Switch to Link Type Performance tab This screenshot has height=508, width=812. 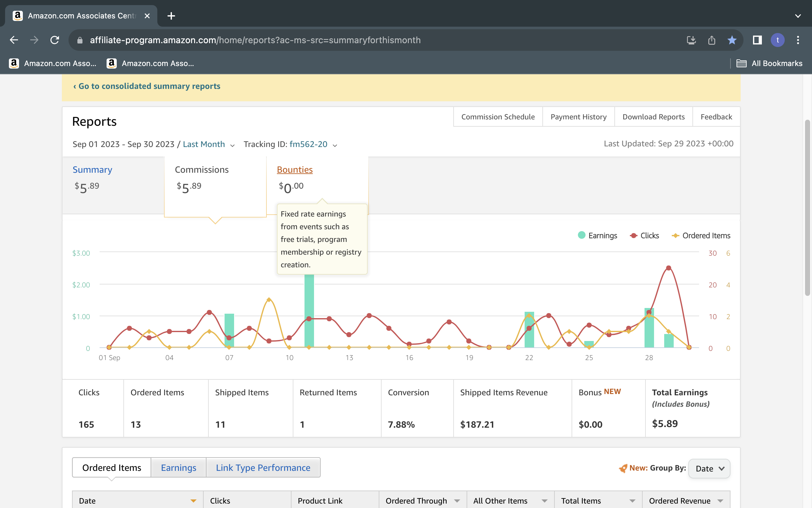click(263, 467)
